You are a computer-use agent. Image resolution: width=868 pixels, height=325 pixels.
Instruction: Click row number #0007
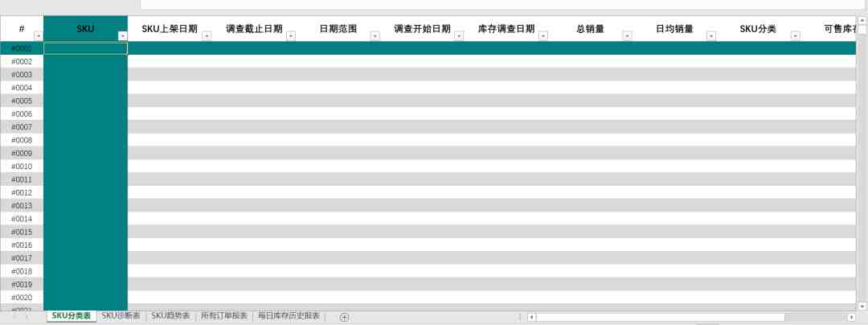click(x=22, y=127)
